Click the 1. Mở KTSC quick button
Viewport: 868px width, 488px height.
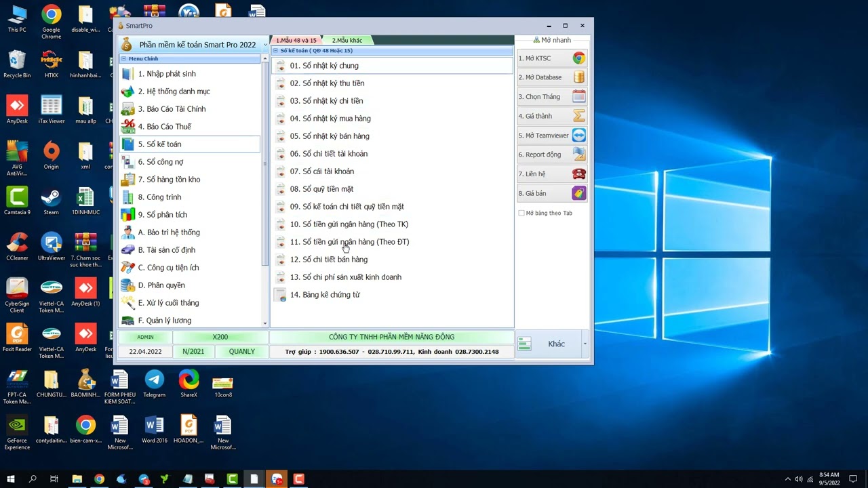(x=552, y=58)
